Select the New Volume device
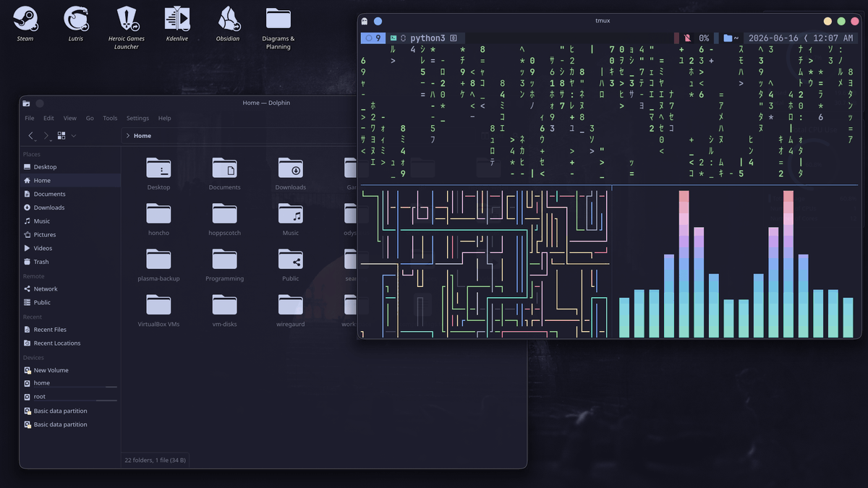The image size is (868, 488). pyautogui.click(x=70, y=370)
